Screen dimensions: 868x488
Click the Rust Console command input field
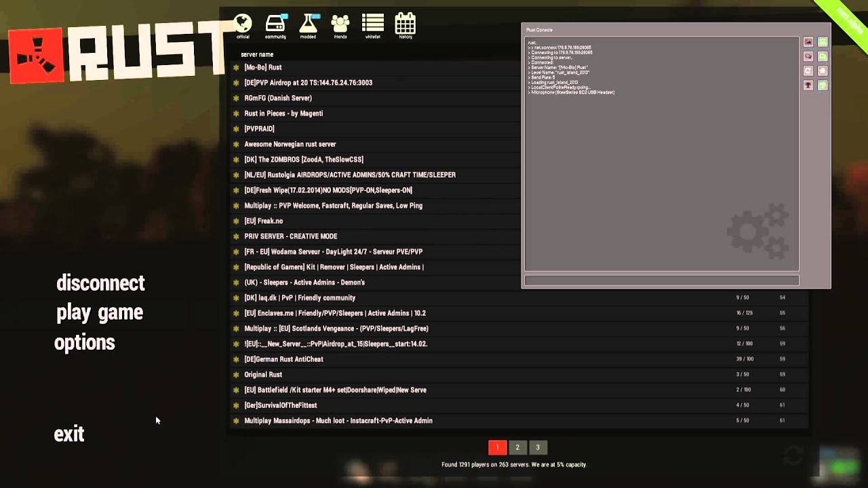[x=661, y=281]
